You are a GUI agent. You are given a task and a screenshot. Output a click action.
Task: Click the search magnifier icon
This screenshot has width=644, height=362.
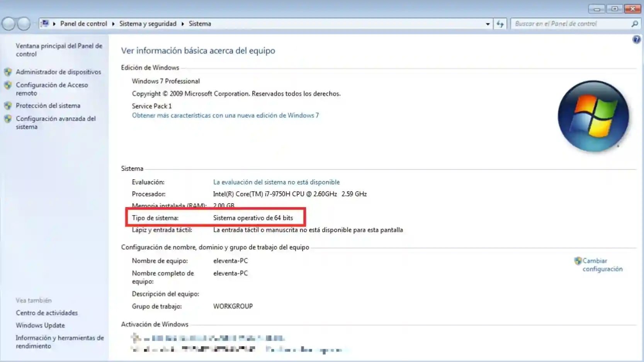[x=634, y=24]
